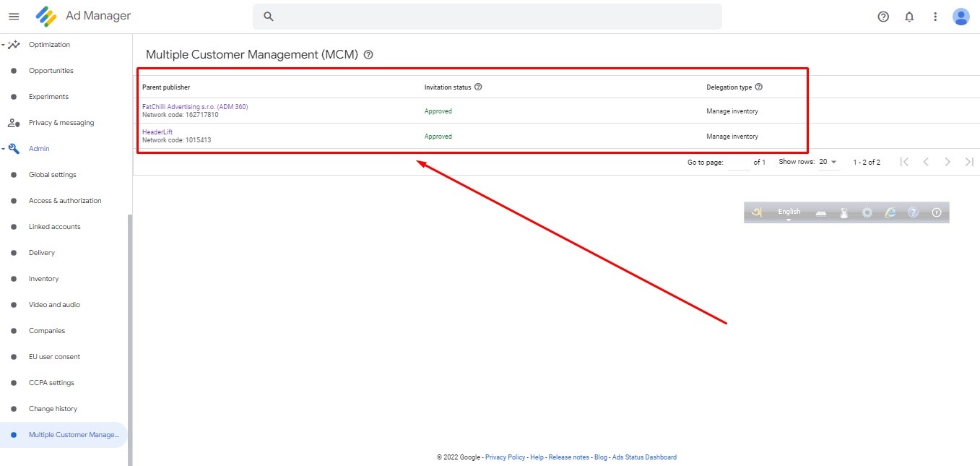This screenshot has height=466, width=980.
Task: Click the user account avatar icon
Action: coord(961,16)
